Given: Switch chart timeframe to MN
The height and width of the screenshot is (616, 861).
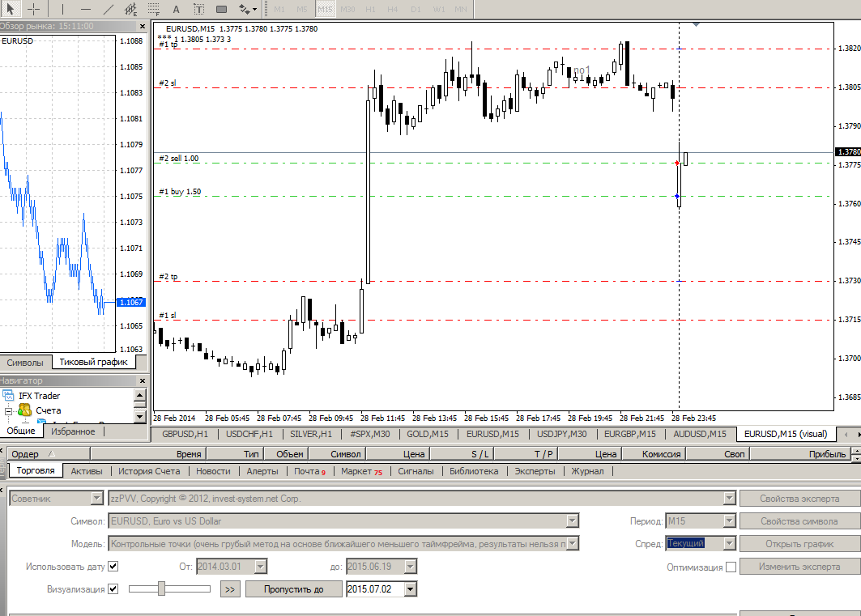Looking at the screenshot, I should click(x=461, y=9).
